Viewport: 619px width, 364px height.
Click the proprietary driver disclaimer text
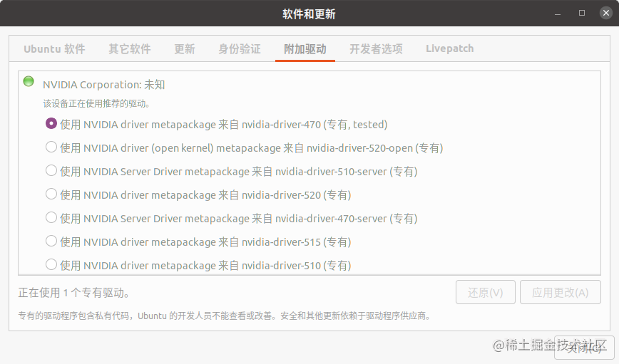click(225, 316)
